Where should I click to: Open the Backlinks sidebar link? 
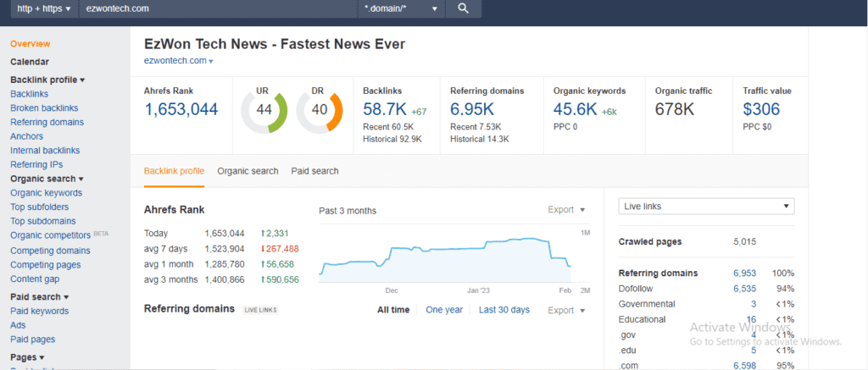[30, 94]
